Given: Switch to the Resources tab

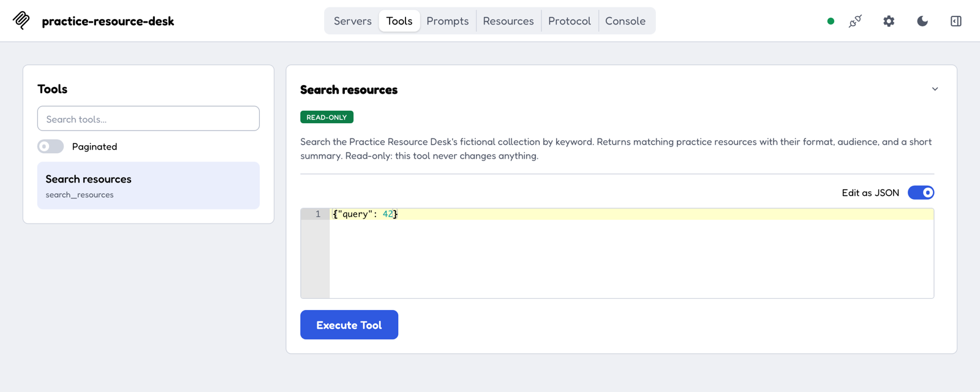Looking at the screenshot, I should click(x=508, y=21).
